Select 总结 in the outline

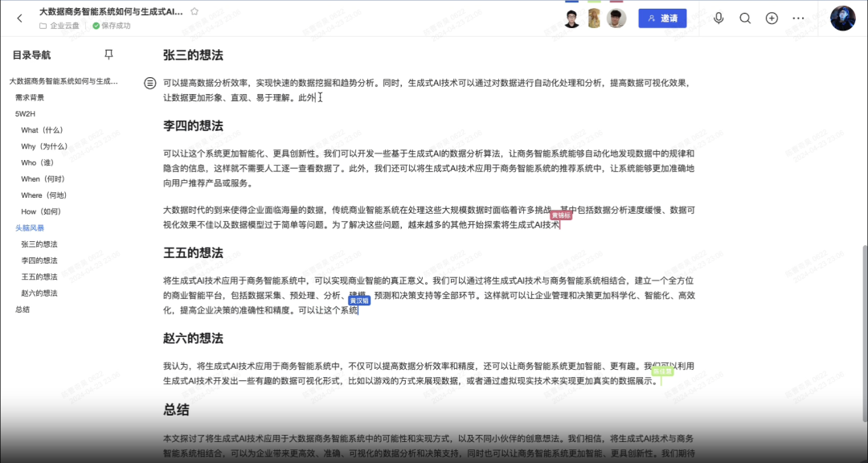(23, 309)
